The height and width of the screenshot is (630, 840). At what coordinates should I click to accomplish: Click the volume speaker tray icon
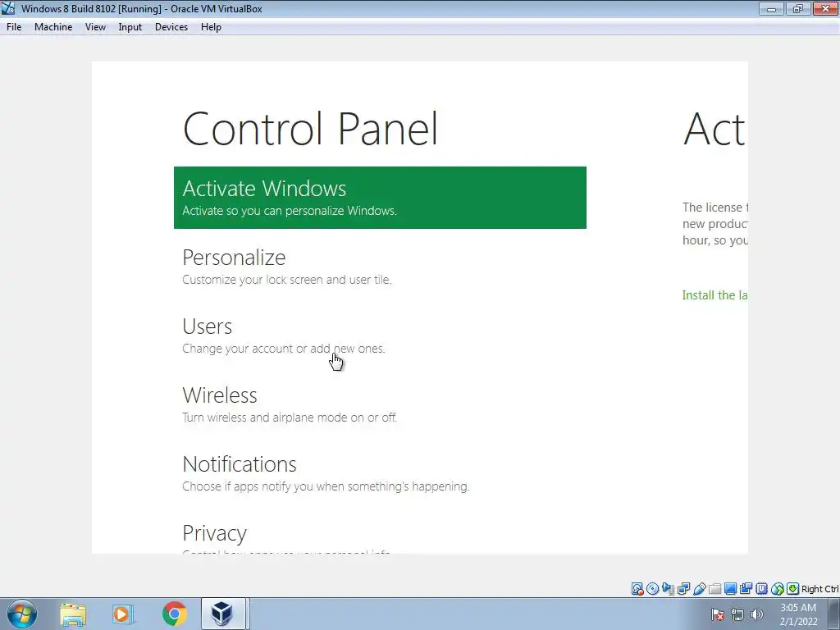[757, 614]
